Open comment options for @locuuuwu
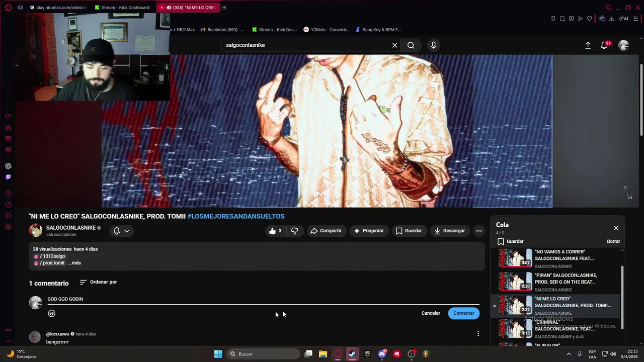 tap(478, 334)
